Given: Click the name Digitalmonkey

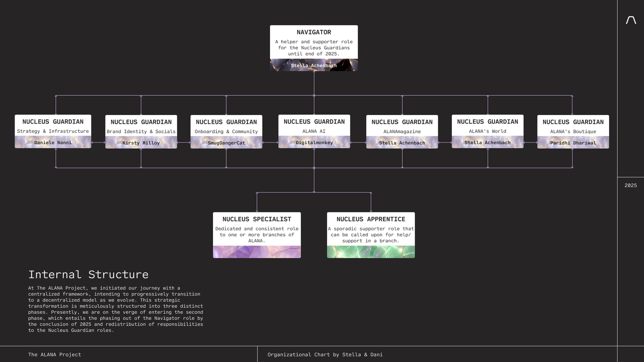Looking at the screenshot, I should (314, 142).
